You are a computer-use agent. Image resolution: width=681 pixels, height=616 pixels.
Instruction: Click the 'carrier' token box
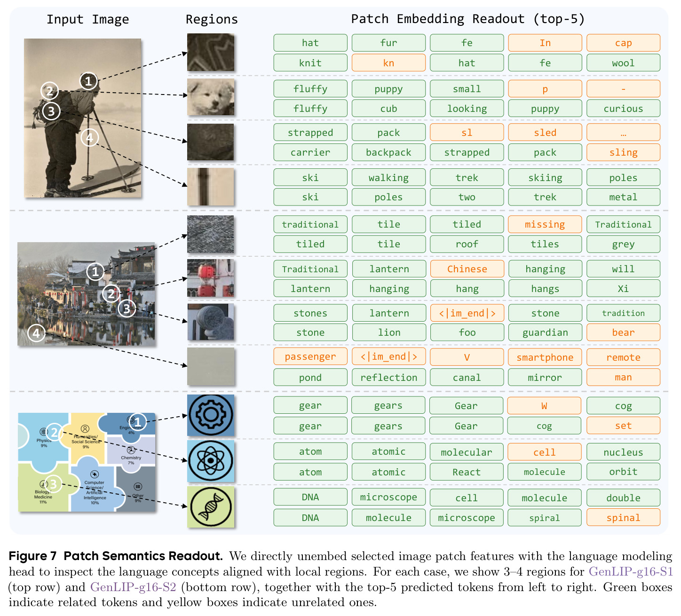(x=310, y=152)
